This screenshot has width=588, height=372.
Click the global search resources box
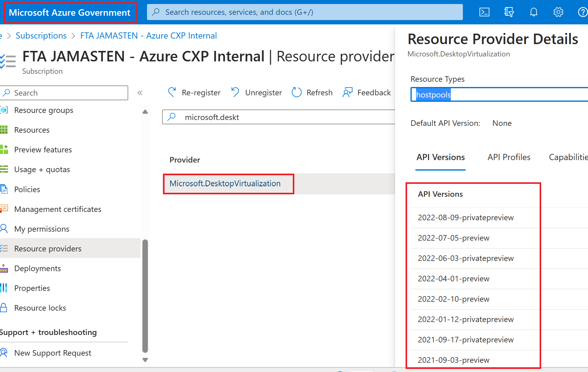(x=304, y=12)
